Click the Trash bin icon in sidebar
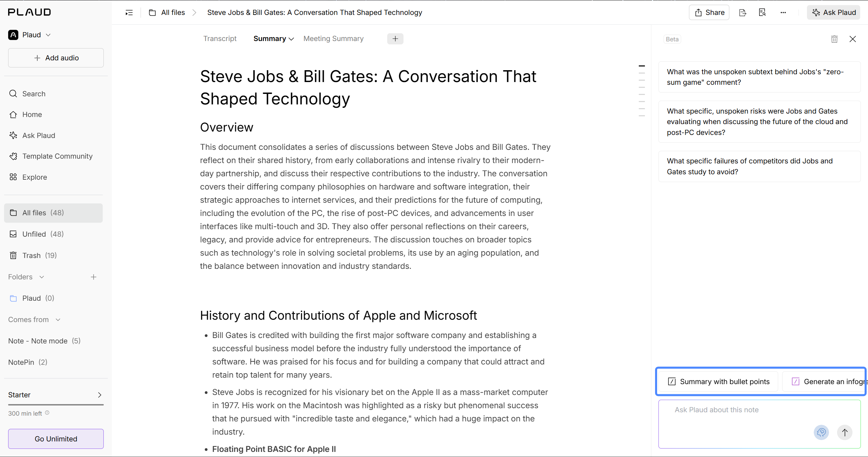This screenshot has width=868, height=457. pyautogui.click(x=13, y=255)
